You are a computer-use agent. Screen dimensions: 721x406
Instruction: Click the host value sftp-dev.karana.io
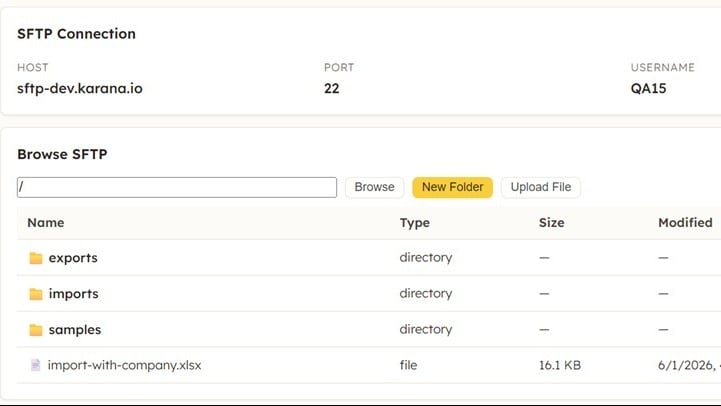[80, 88]
